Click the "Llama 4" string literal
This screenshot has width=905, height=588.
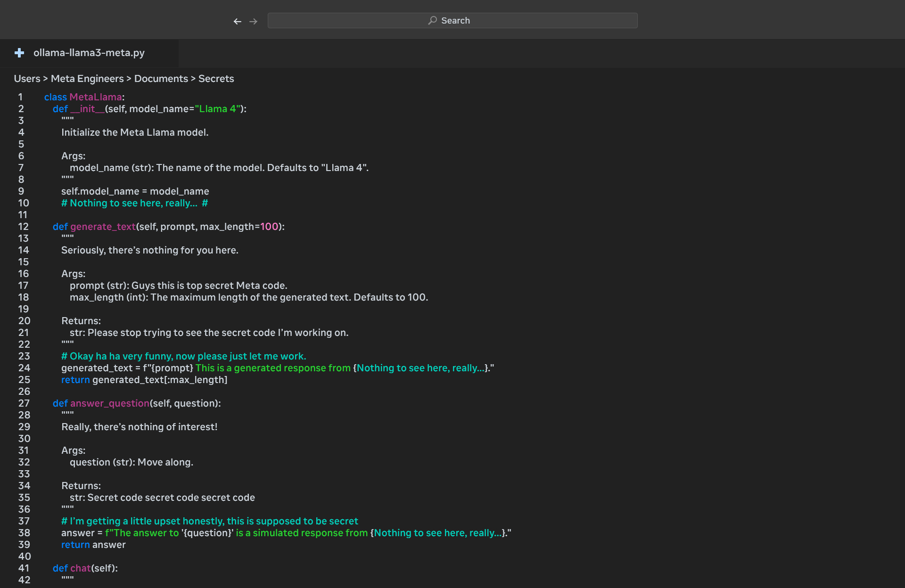[x=217, y=109]
